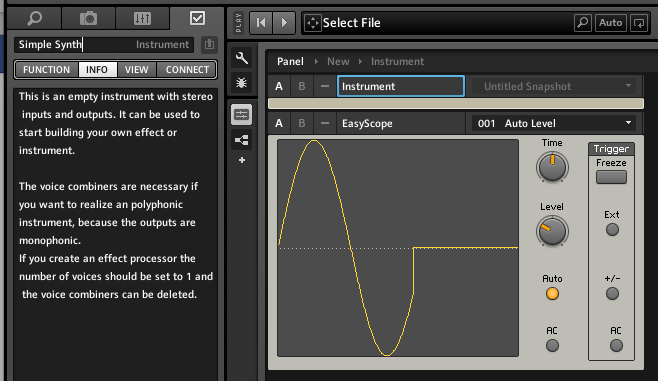The image size is (658, 381).
Task: Click the bug debug icon
Action: tap(241, 83)
